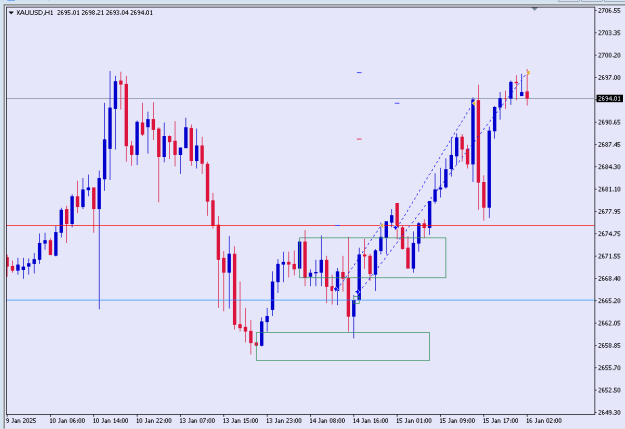
Task: Click price axis label 2671.55
Action: pos(610,256)
